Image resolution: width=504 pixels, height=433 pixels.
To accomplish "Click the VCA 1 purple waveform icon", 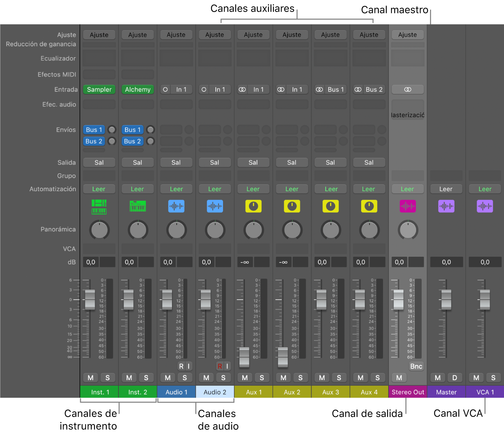I will tap(485, 206).
